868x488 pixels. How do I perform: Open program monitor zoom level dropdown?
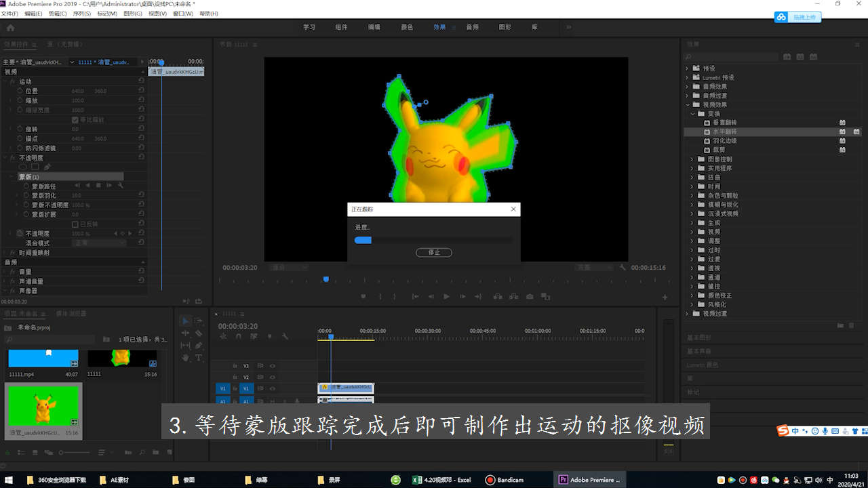tap(289, 268)
